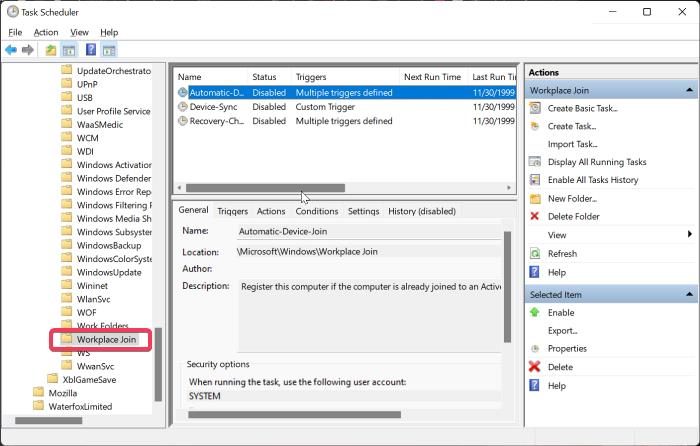Click the task details vertical scrollbar
Viewport: 700px width, 446px height.
pos(507,287)
